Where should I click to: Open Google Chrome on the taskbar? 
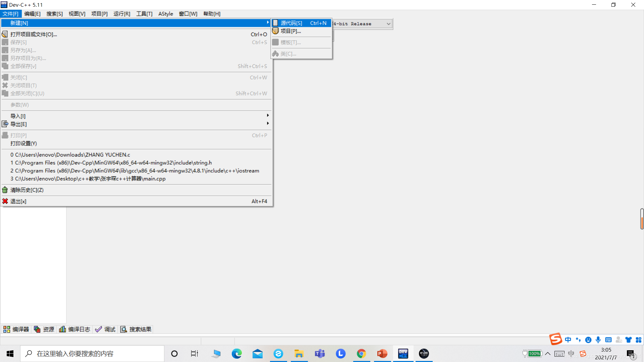coord(361,354)
